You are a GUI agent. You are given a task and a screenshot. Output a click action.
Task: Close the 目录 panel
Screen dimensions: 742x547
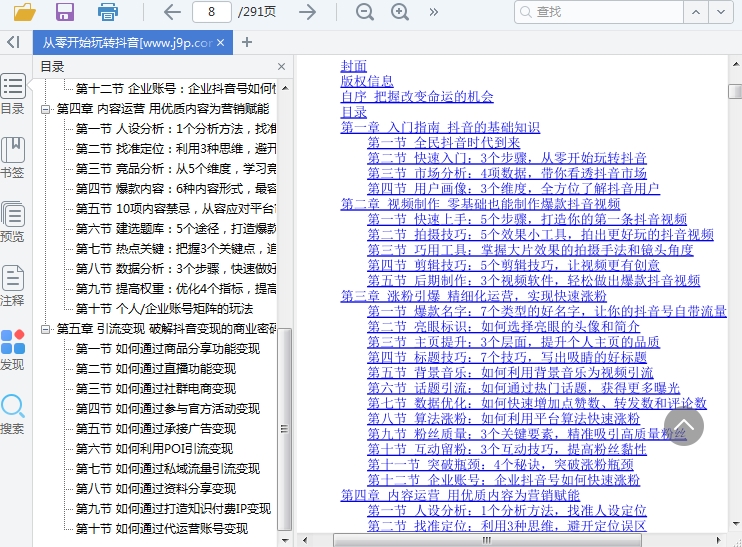pos(282,67)
